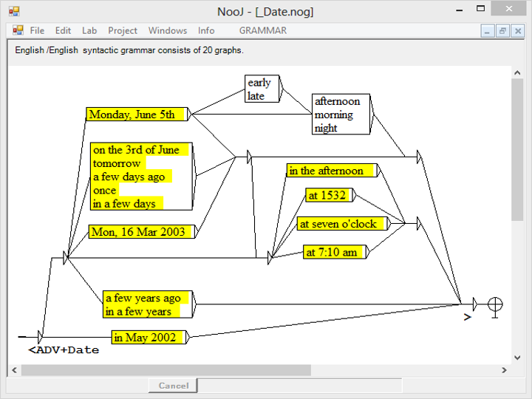The width and height of the screenshot is (532, 399).
Task: Open the Lab menu
Action: tap(89, 30)
